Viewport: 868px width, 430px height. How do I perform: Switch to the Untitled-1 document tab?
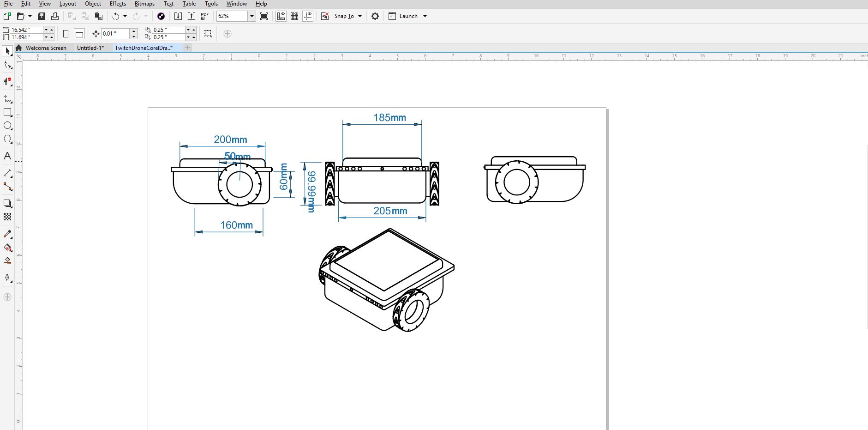90,48
